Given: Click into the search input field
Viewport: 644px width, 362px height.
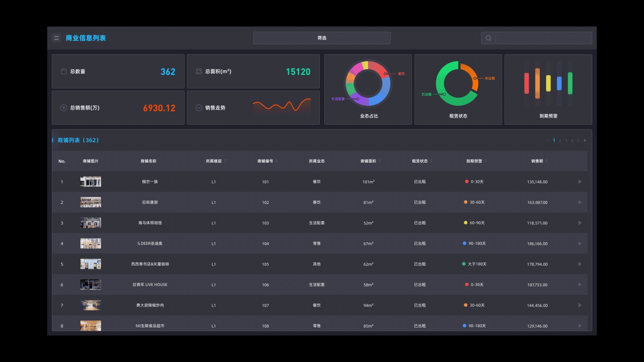Looking at the screenshot, I should 544,38.
